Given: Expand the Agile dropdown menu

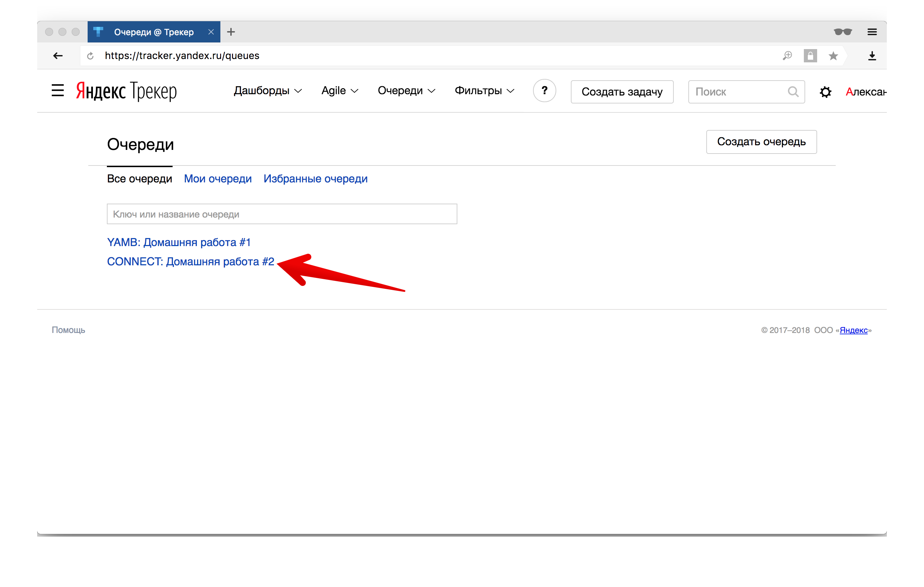Looking at the screenshot, I should pyautogui.click(x=340, y=91).
